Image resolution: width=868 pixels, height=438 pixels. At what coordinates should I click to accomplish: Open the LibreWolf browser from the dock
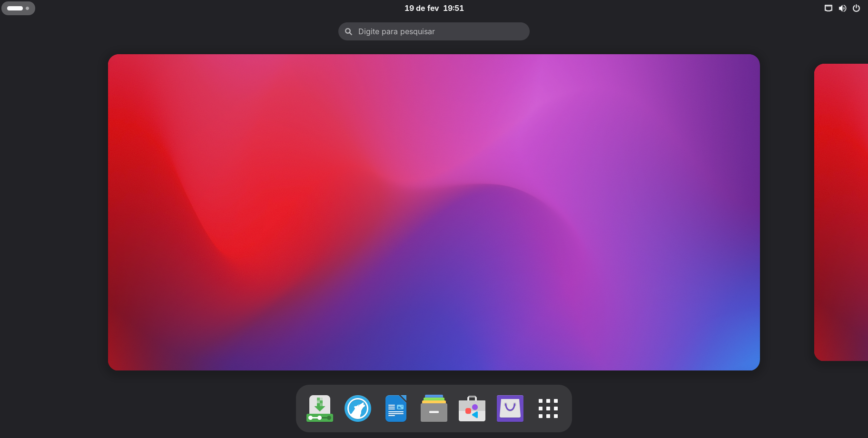tap(358, 409)
